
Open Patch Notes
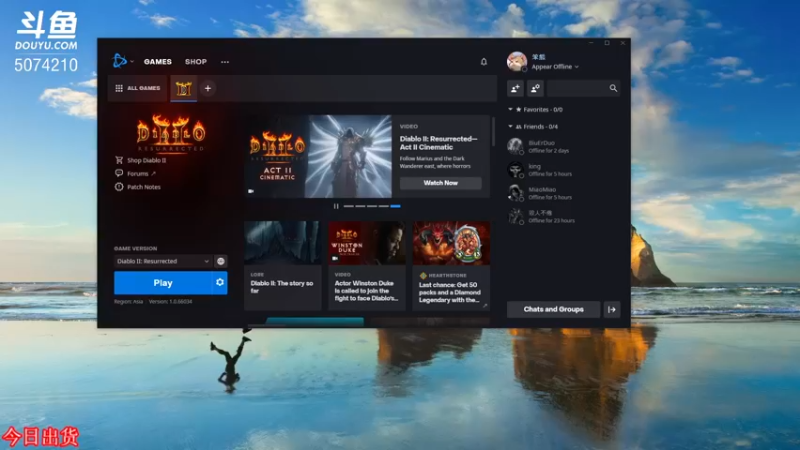[x=138, y=187]
